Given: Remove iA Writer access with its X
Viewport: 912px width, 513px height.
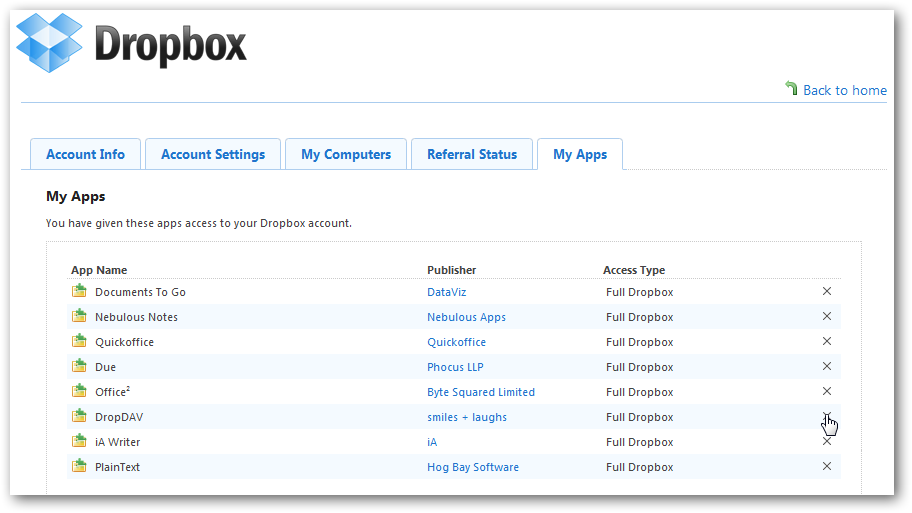Looking at the screenshot, I should point(826,441).
